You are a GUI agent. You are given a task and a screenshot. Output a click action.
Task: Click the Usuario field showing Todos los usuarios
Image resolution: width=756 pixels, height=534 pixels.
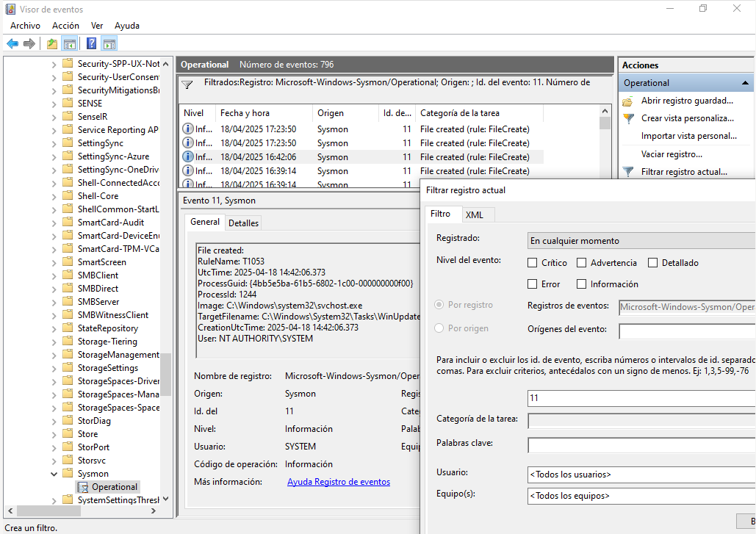[641, 475]
